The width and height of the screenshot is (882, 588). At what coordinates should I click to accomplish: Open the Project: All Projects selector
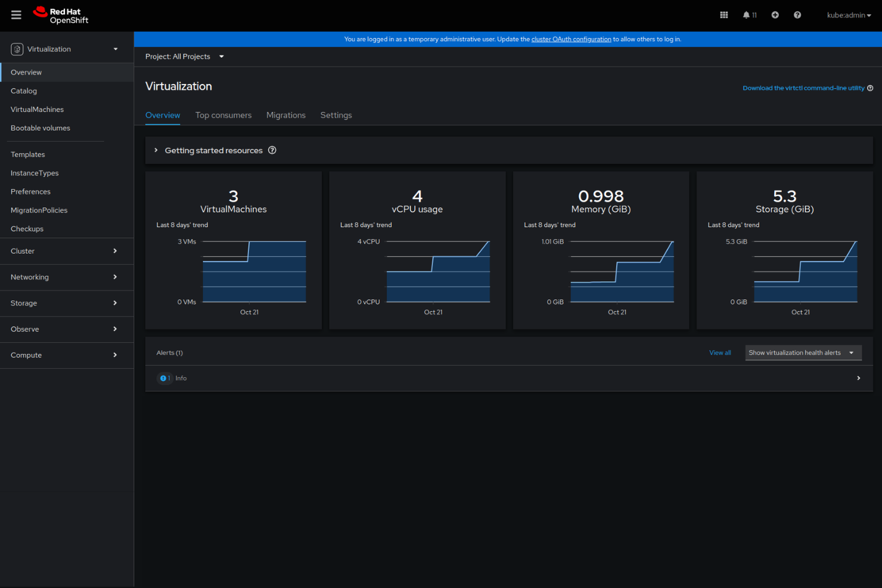[x=185, y=57]
